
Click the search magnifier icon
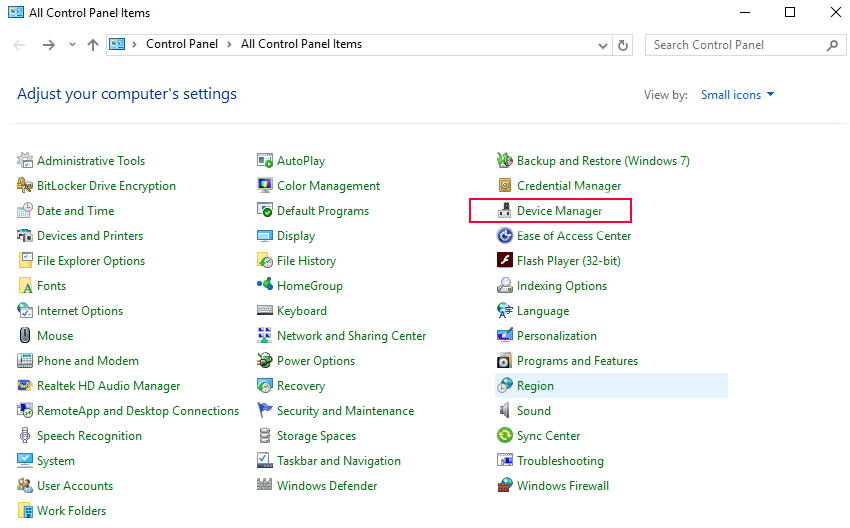[x=832, y=46]
